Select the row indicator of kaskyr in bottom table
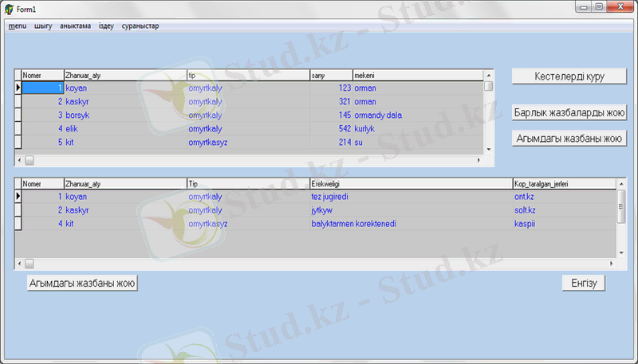Screen dimensions: 638x364 18,209
